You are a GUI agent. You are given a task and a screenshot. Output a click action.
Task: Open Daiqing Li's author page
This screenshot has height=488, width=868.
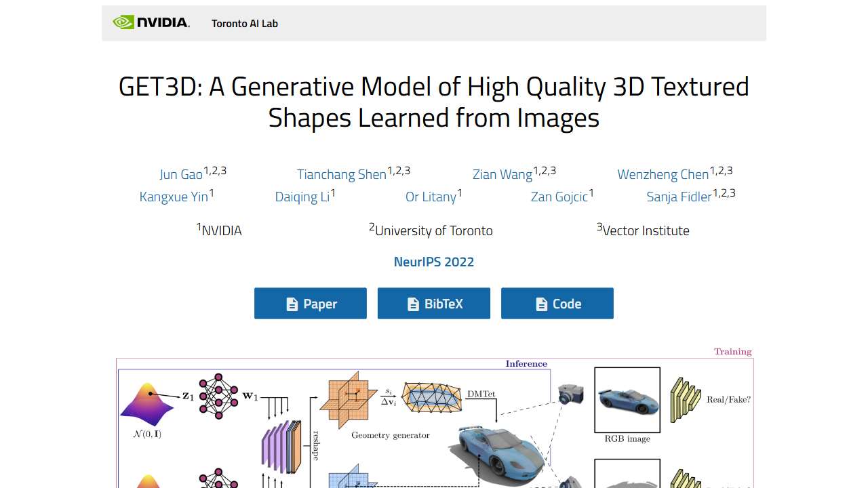(x=302, y=197)
